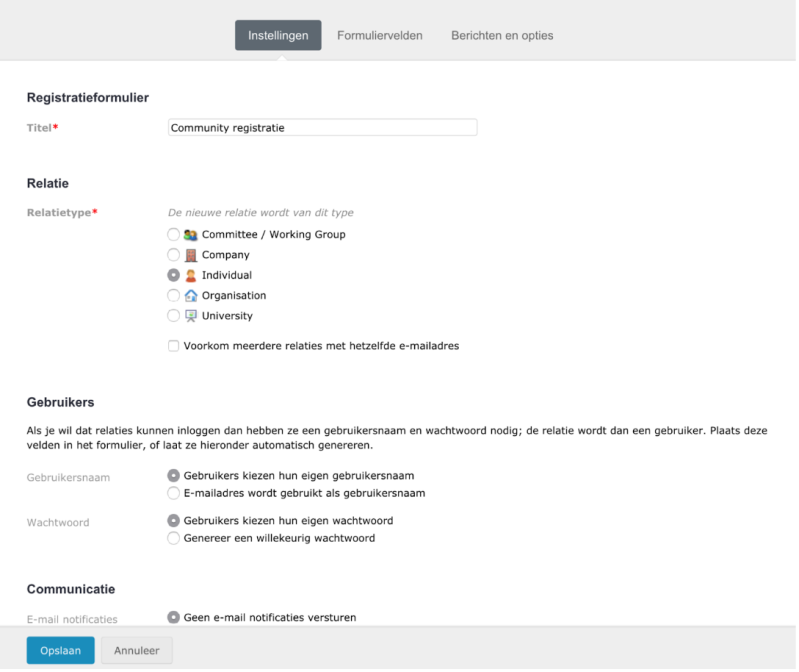The height and width of the screenshot is (672, 799).
Task: Click the University presentation board icon
Action: [x=191, y=316]
